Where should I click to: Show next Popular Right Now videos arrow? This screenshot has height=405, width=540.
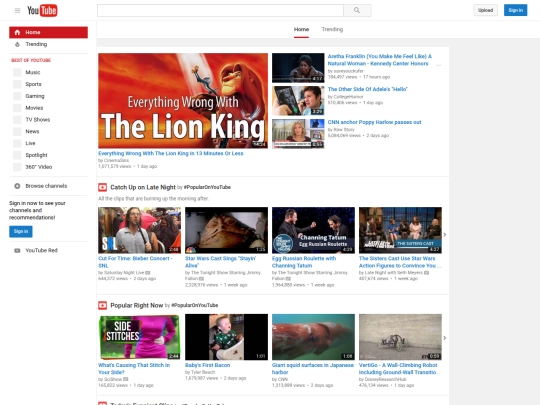[x=445, y=338]
